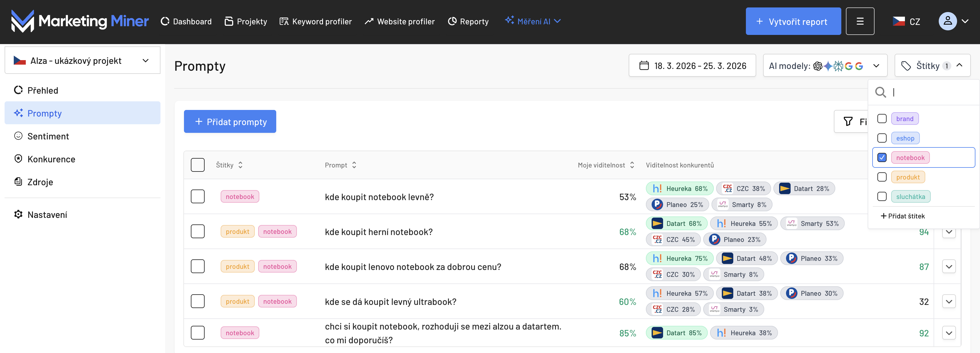The width and height of the screenshot is (980, 353).
Task: Go to Sentiment in the sidebar
Action: coord(48,136)
